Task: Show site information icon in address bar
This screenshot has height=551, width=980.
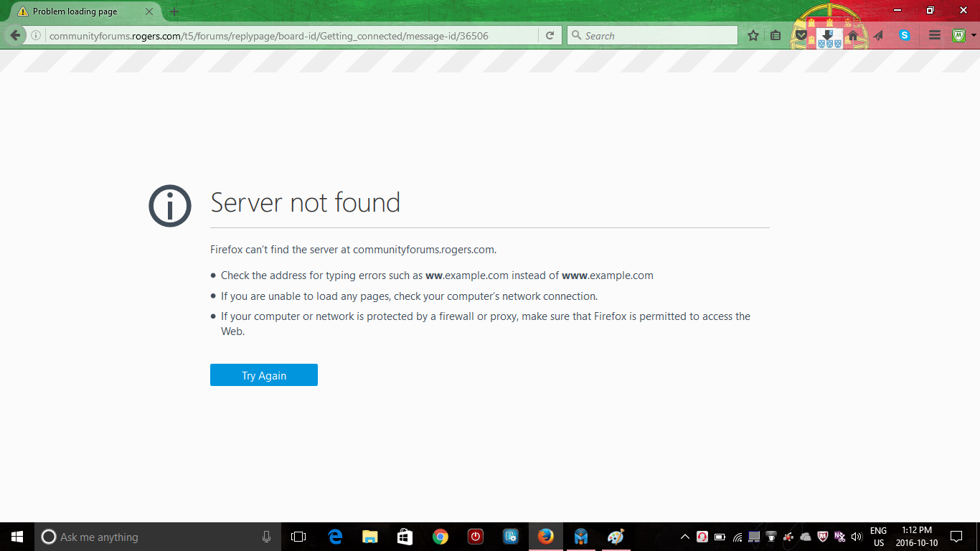Action: pyautogui.click(x=36, y=35)
